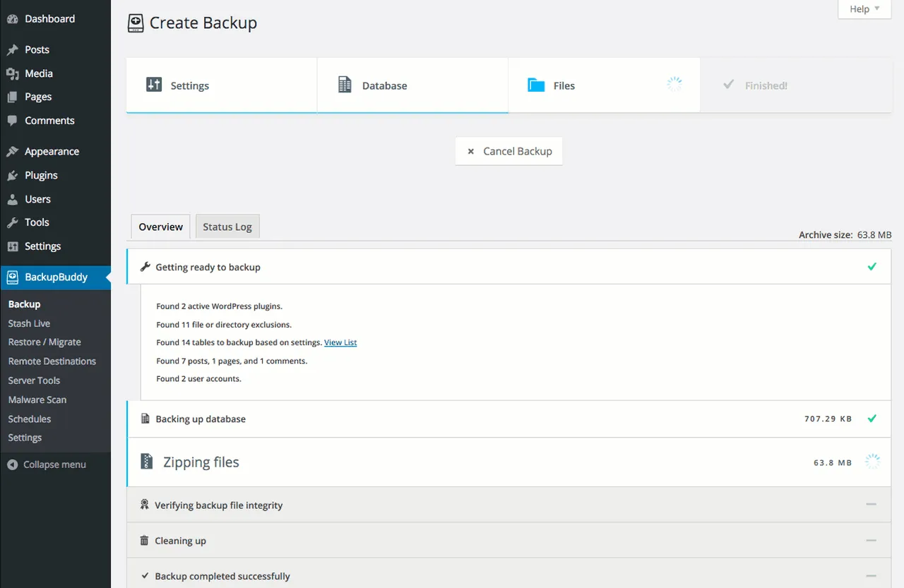This screenshot has width=904, height=588.
Task: Click trash icon beside Cleaning up
Action: click(145, 541)
